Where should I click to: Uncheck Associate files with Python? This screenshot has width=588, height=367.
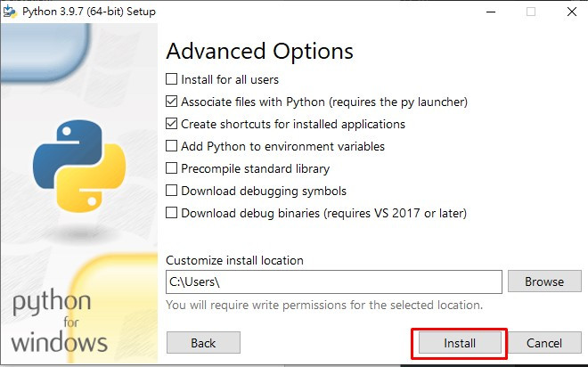tap(171, 102)
